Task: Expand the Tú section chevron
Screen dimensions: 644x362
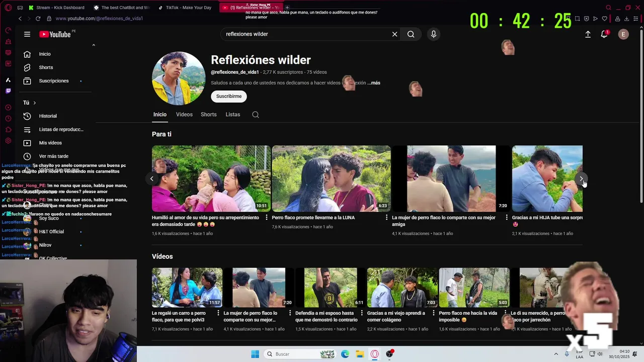Action: coord(34,103)
